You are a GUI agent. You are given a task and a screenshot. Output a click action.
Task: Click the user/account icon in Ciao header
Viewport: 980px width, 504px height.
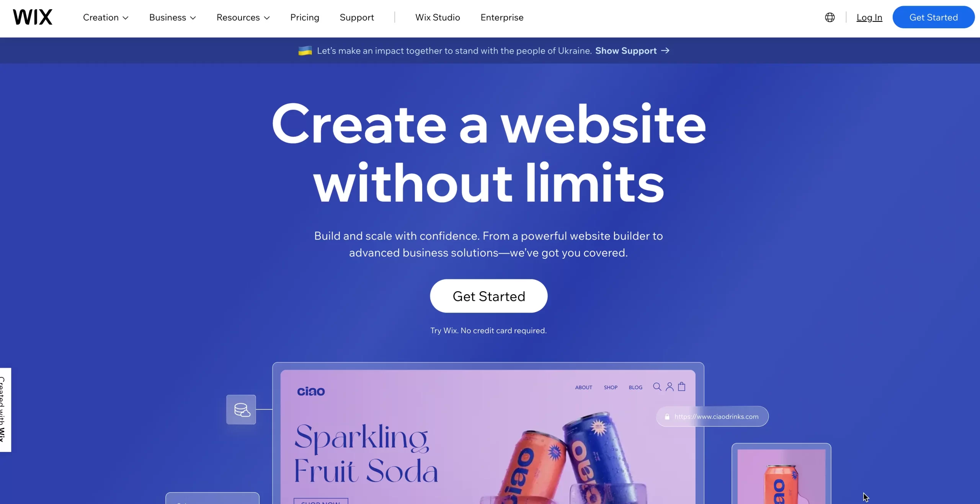pos(670,386)
